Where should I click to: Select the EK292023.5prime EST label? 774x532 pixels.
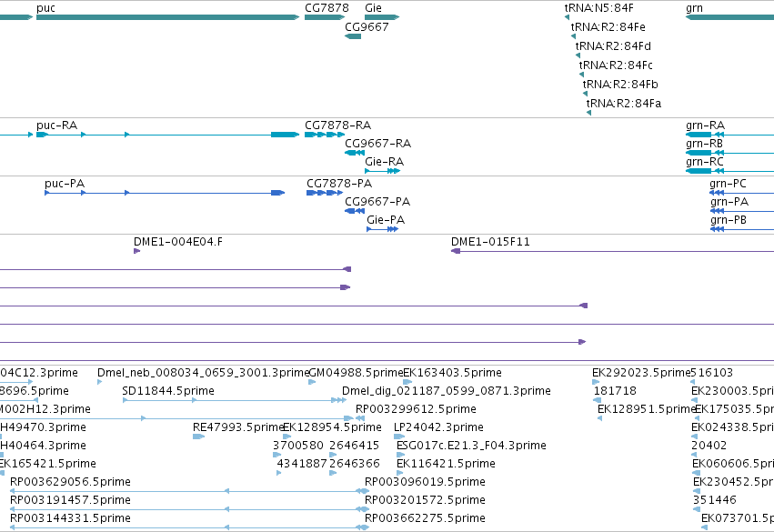(640, 373)
